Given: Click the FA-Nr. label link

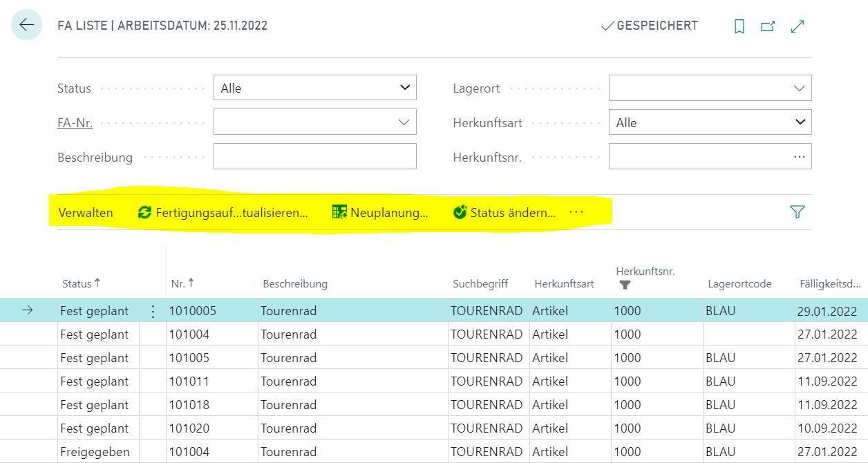Looking at the screenshot, I should (75, 123).
